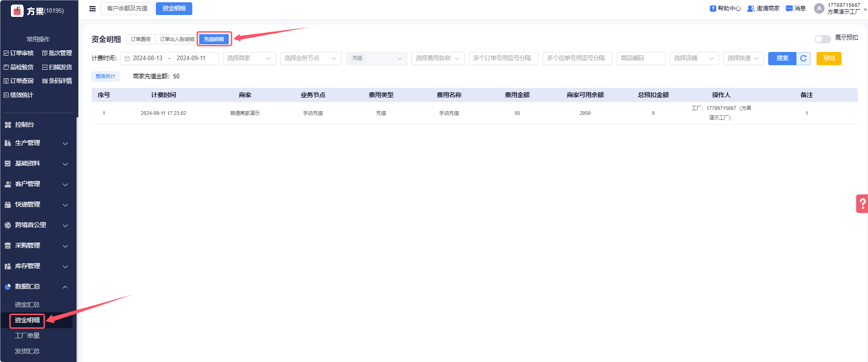Open the red question-mark help widget
This screenshot has width=868, height=362.
coord(862,204)
